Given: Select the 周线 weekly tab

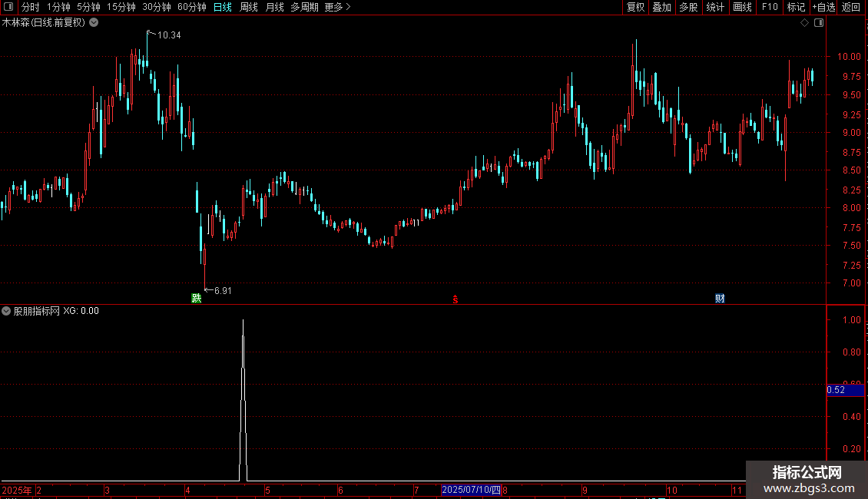Looking at the screenshot, I should click(249, 7).
